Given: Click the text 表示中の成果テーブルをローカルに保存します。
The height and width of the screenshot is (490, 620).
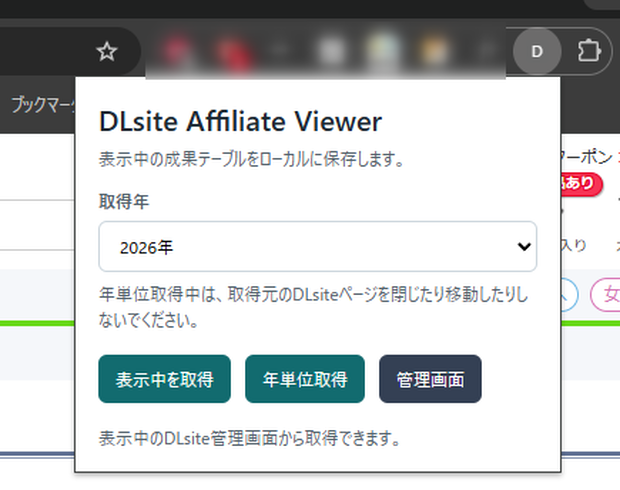Looking at the screenshot, I should pyautogui.click(x=251, y=159).
